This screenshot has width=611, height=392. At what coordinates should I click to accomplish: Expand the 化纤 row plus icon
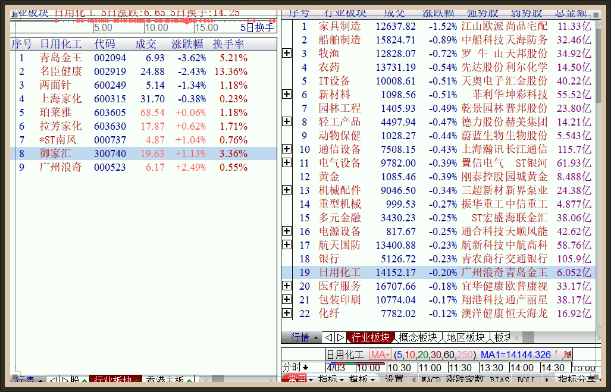point(287,313)
